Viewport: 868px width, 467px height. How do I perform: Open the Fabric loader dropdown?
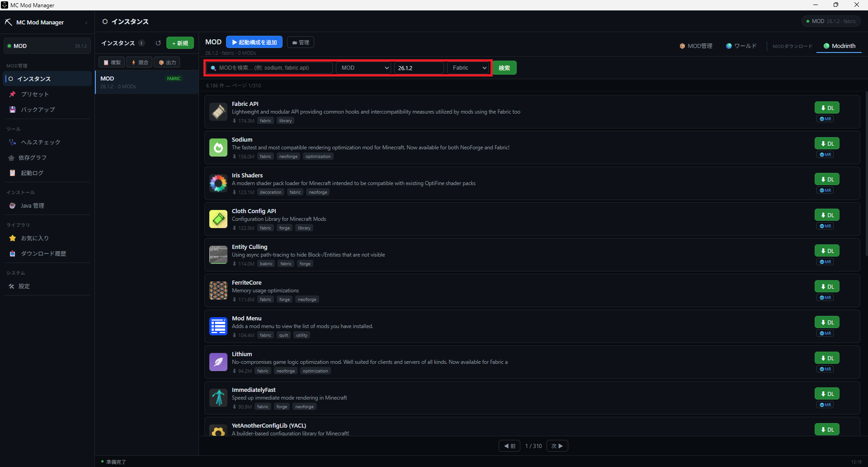coord(468,68)
